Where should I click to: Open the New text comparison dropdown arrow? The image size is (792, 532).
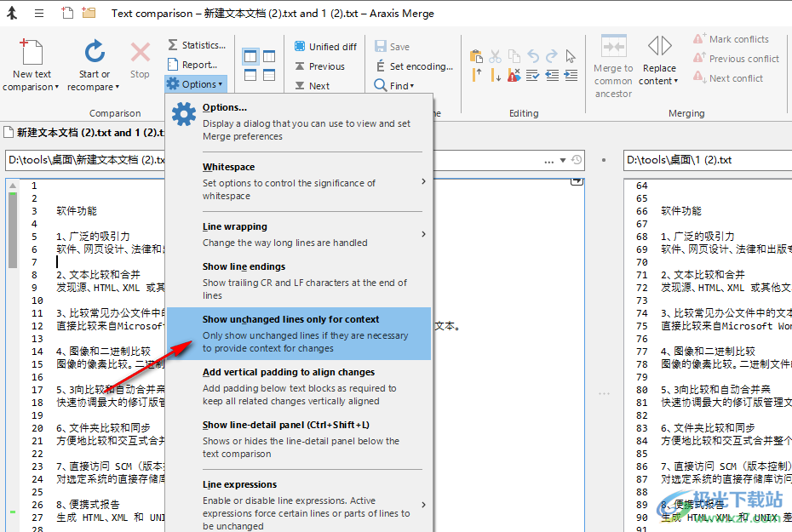point(57,87)
